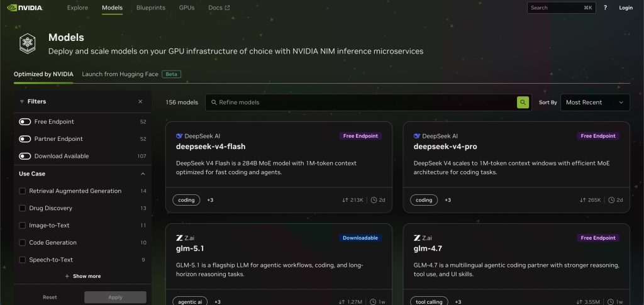The height and width of the screenshot is (305, 644).
Task: Expand +3 tags on glm-4.7 card
Action: 458,302
